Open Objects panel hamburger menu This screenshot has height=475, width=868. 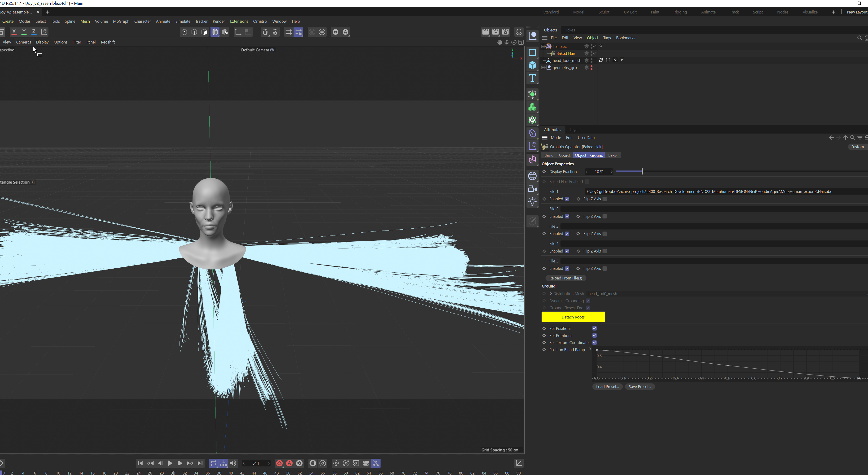click(544, 38)
